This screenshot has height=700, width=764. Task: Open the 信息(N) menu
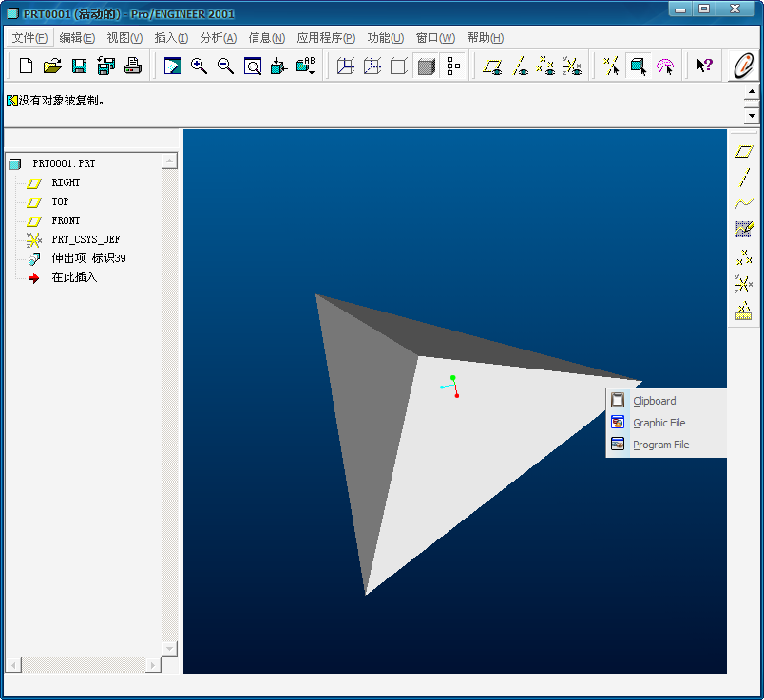(266, 37)
